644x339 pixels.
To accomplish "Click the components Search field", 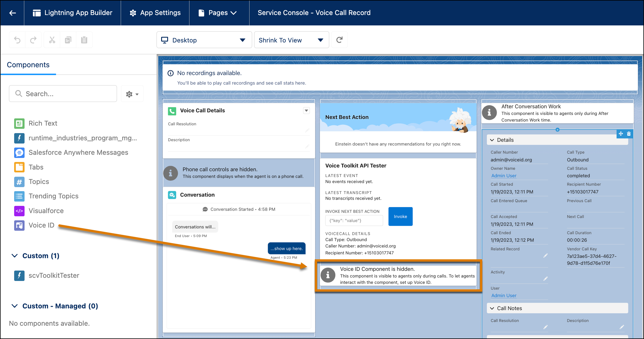I will click(x=63, y=94).
